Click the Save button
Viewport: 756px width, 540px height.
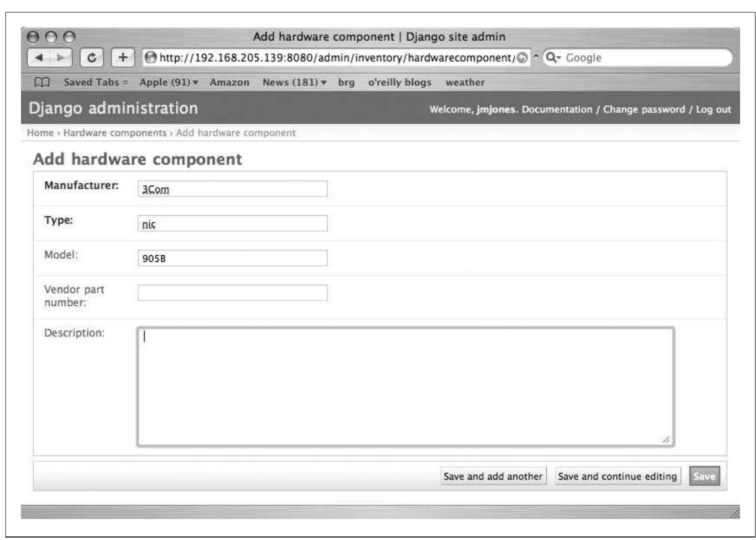(704, 477)
